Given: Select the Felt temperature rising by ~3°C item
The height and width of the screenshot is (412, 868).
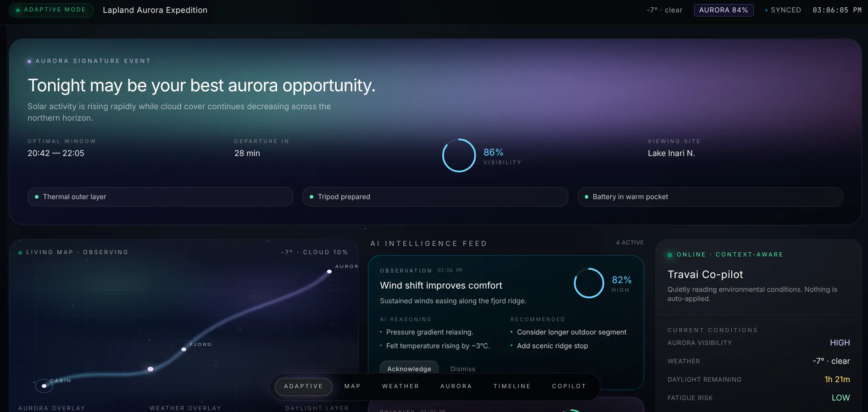Looking at the screenshot, I should pos(438,346).
